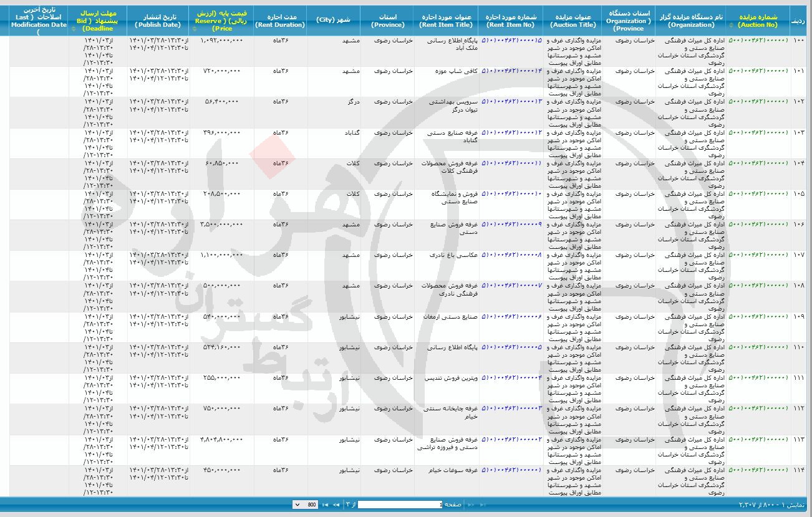Open rent item link ۵۱۰۱۰۰۴۶۲۱۰۰۰۰۰۸

(x=511, y=254)
